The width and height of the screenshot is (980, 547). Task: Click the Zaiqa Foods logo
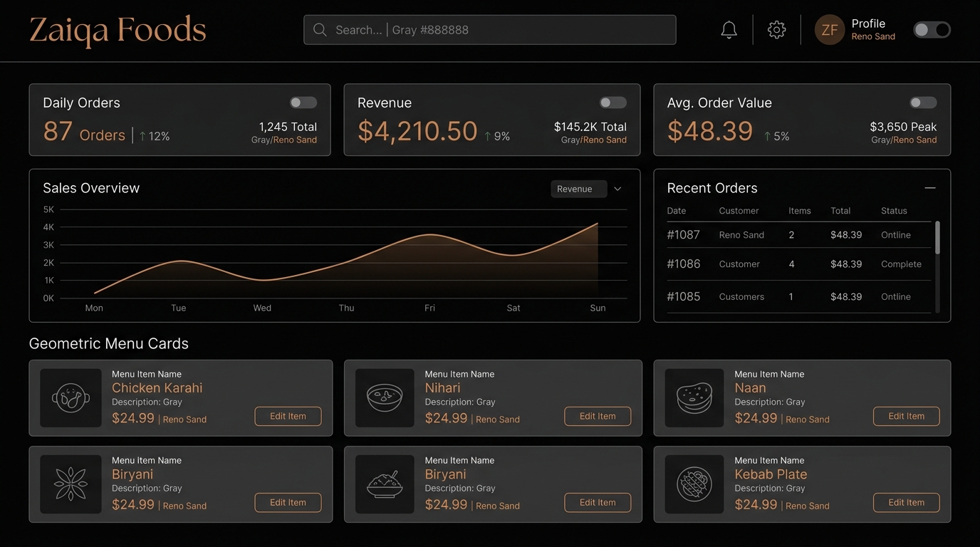coord(118,31)
